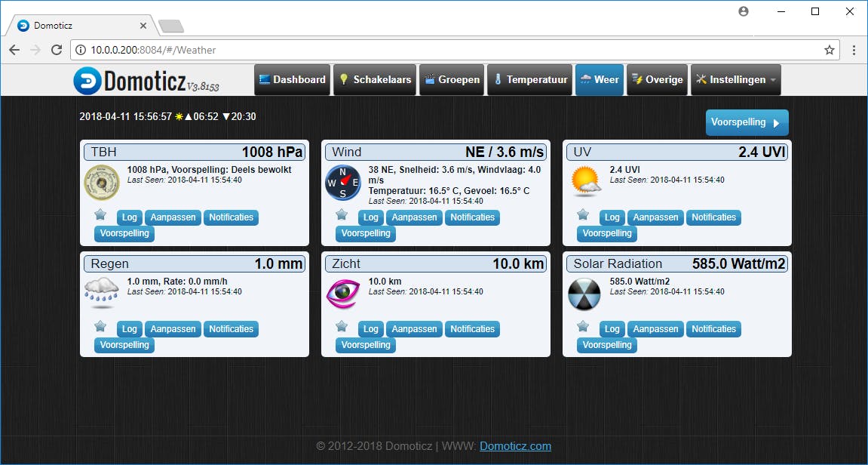Open Log for the Wind sensor
The height and width of the screenshot is (465, 868).
click(x=371, y=217)
